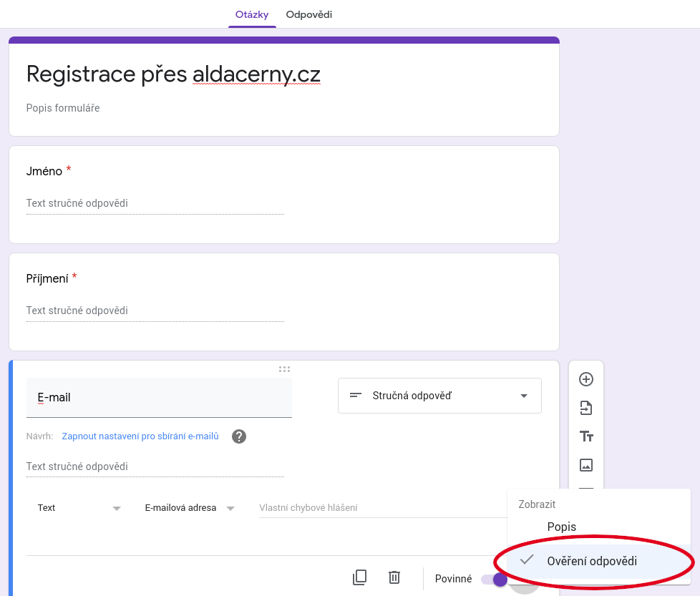Click Zapnout nastavení pro sbírání e-mailů link

tap(140, 436)
